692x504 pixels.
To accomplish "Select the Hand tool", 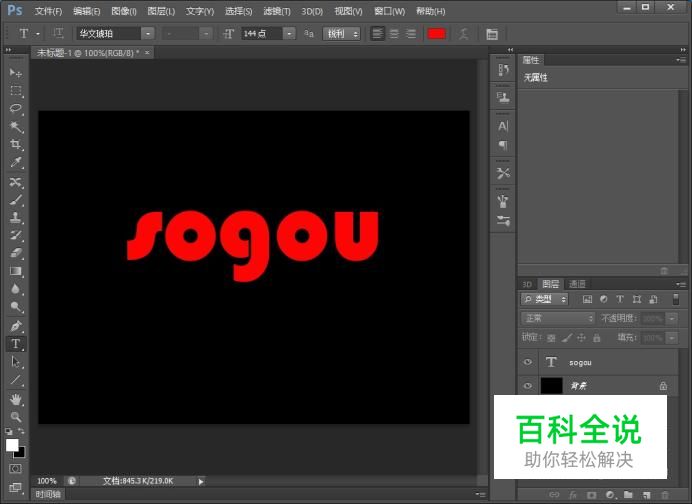I will click(x=16, y=399).
